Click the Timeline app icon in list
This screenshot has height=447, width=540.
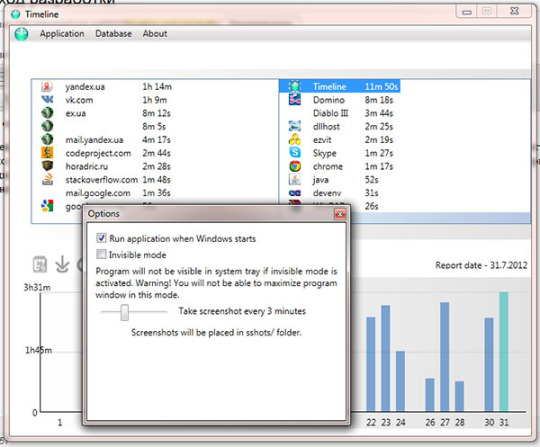click(295, 86)
